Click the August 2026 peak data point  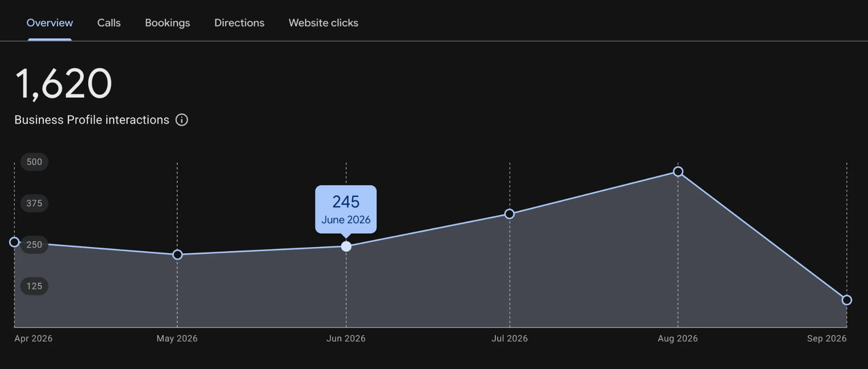(678, 172)
